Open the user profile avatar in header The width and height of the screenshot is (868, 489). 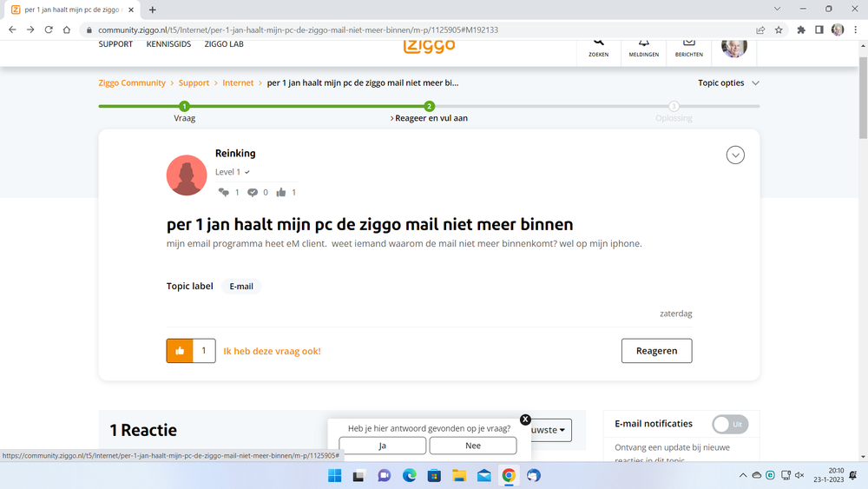pos(734,48)
